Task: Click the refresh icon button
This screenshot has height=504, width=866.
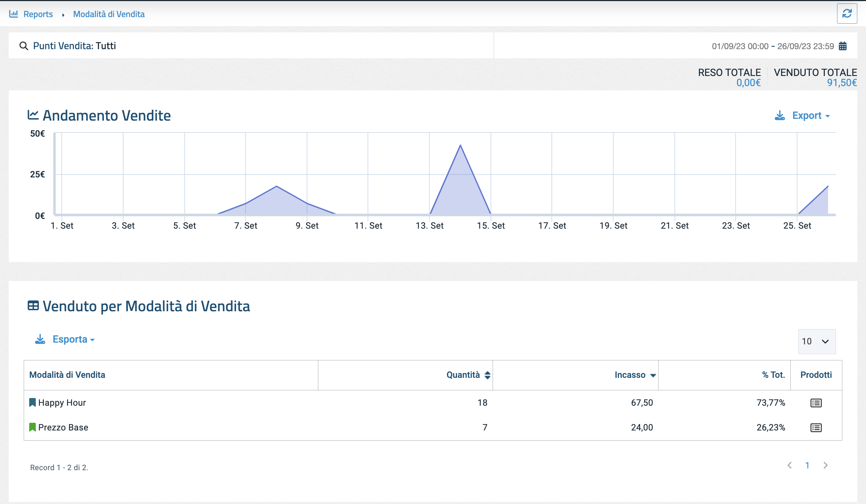Action: pyautogui.click(x=847, y=14)
